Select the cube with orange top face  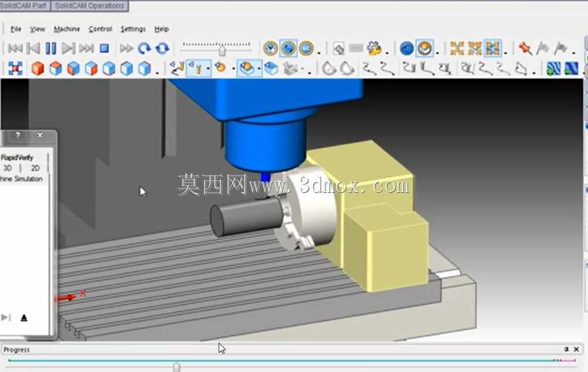point(56,69)
